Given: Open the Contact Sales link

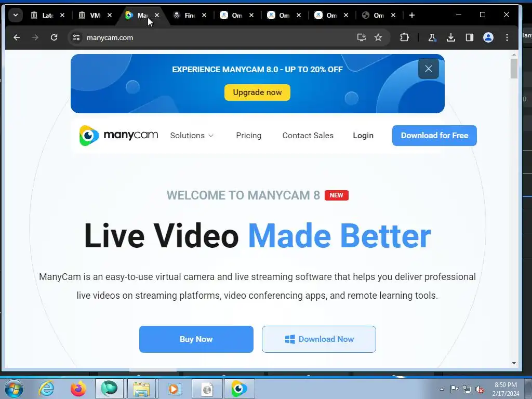Looking at the screenshot, I should (x=308, y=136).
